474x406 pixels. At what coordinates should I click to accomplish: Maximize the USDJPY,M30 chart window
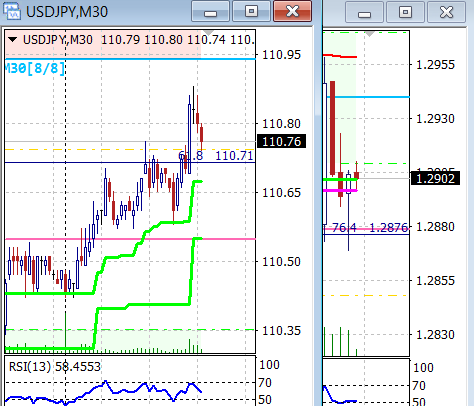pos(251,11)
